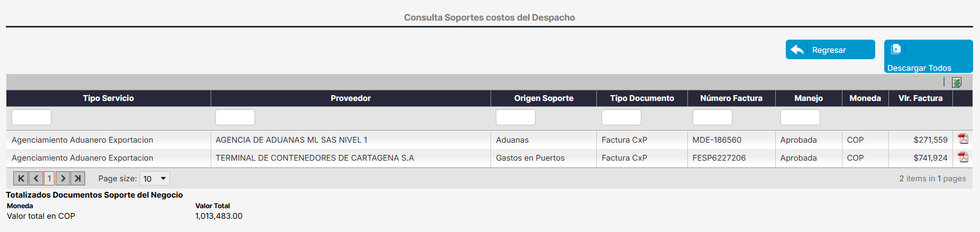Go to previous page of results
Screen dimensions: 980x232
coord(35,179)
